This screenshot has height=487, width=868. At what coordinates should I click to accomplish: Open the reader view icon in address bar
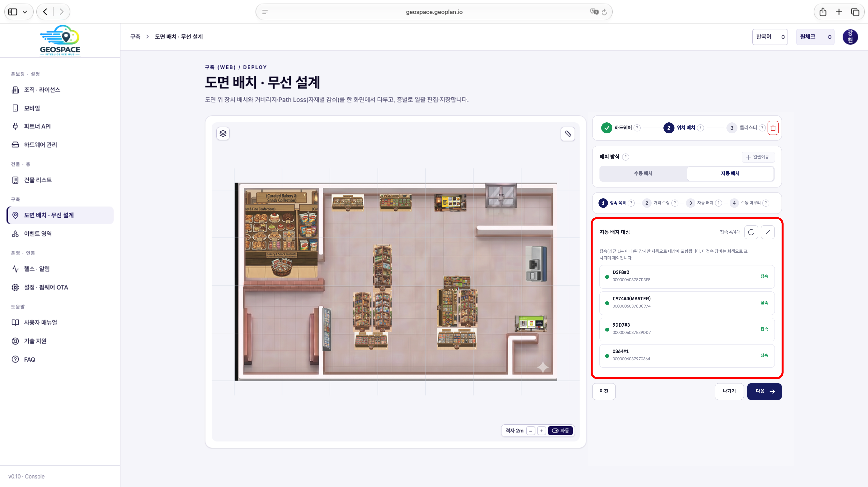point(265,12)
